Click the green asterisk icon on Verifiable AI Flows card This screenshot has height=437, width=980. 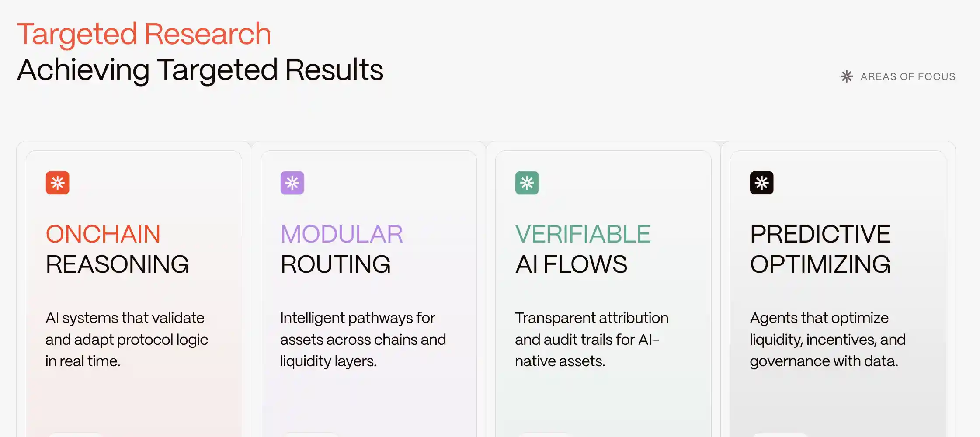point(527,183)
